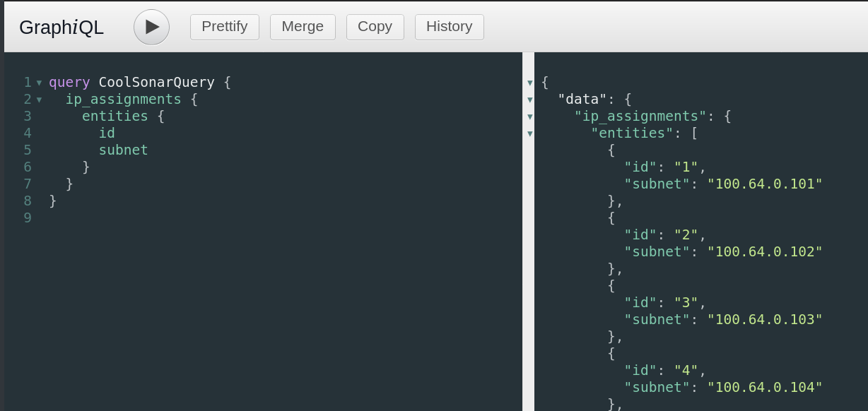The height and width of the screenshot is (411, 868).
Task: Click the subnet field on line 5
Action: click(124, 150)
